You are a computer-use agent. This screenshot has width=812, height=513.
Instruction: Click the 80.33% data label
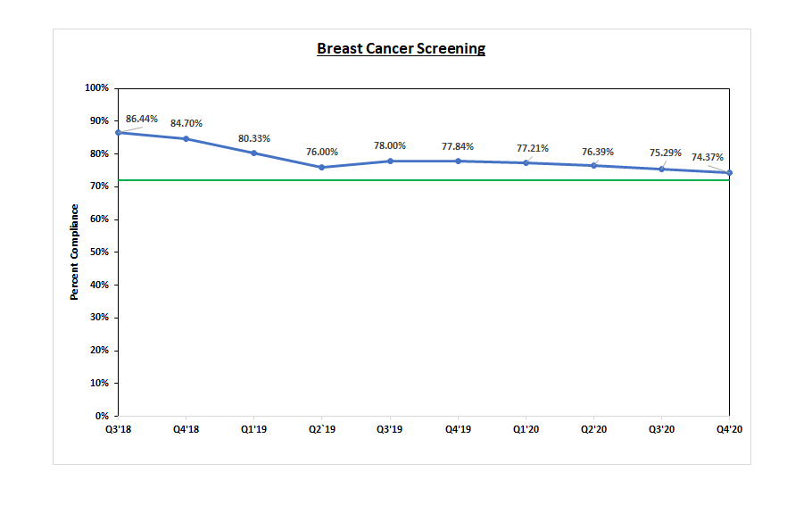click(x=254, y=138)
